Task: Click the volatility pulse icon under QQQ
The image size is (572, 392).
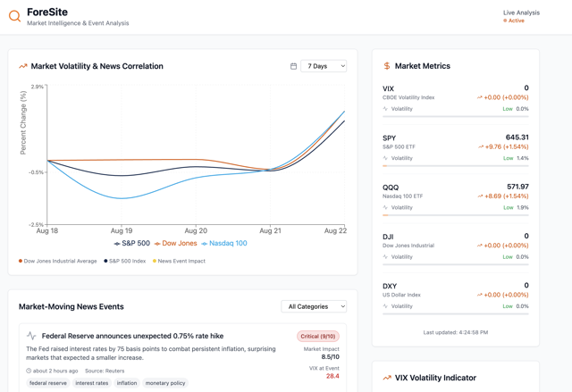Action: pos(385,207)
